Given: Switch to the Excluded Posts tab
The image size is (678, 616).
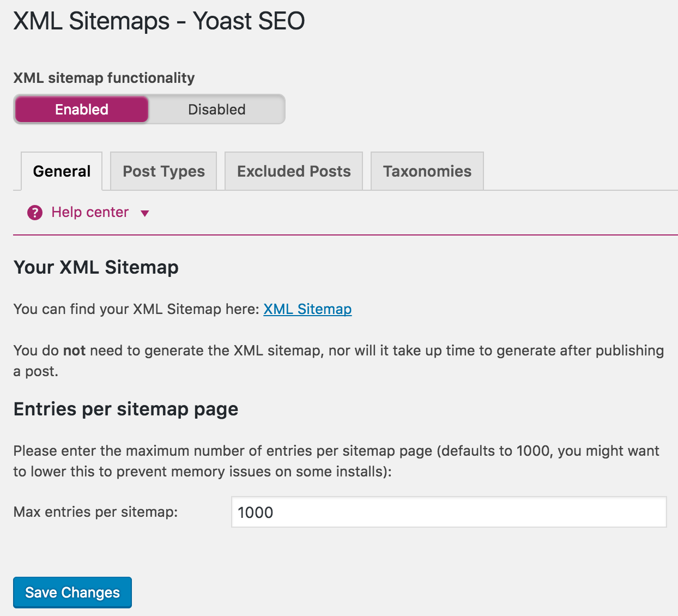Looking at the screenshot, I should pos(293,171).
